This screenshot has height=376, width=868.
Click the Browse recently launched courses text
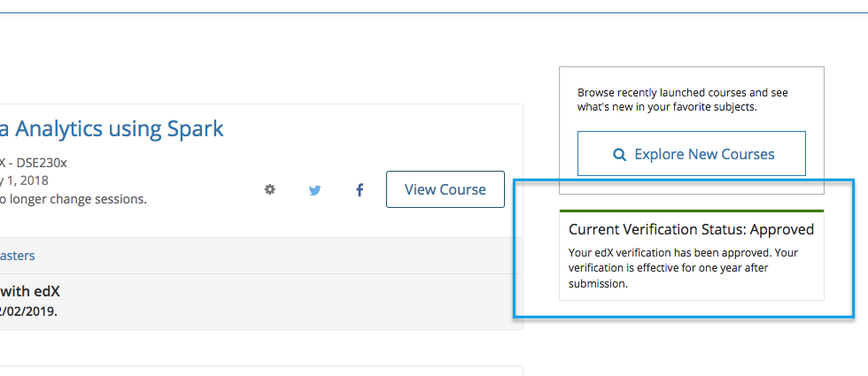[x=683, y=99]
